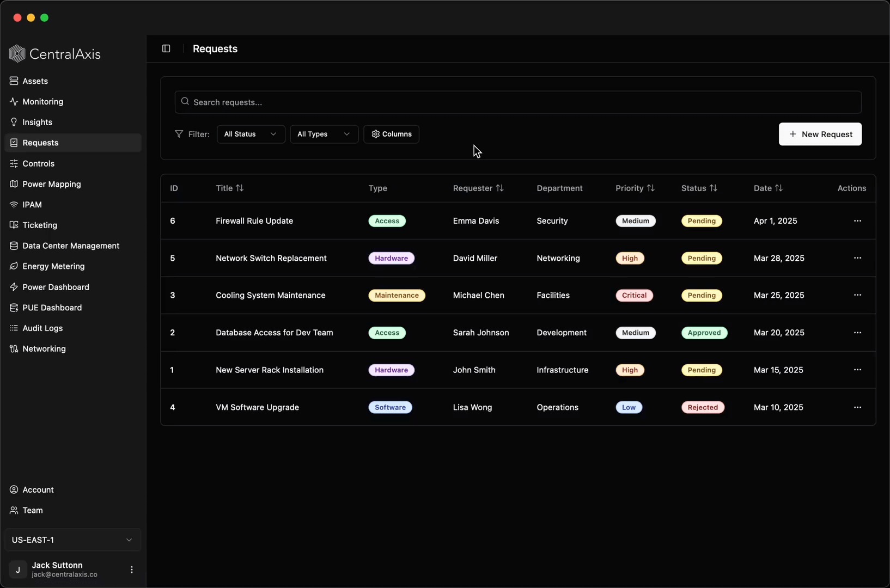This screenshot has width=890, height=588.
Task: Open the All Status filter dropdown
Action: [x=251, y=134]
